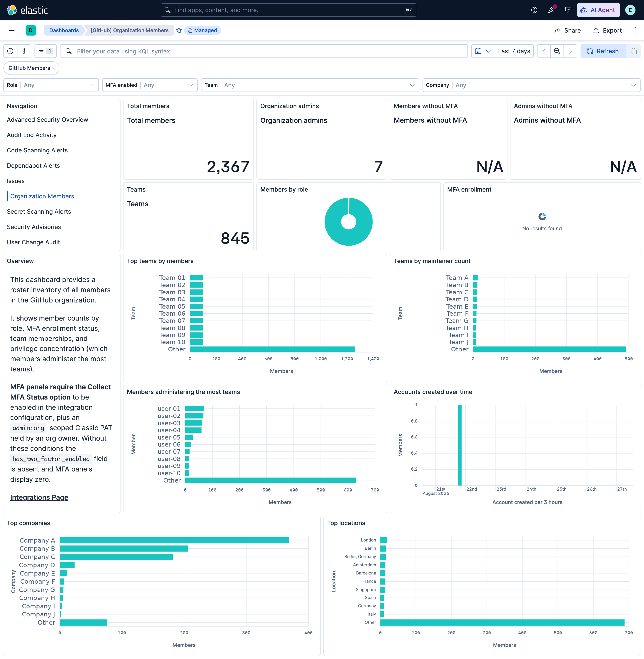The image size is (644, 659).
Task: Click the Company A bar
Action: coord(174,540)
